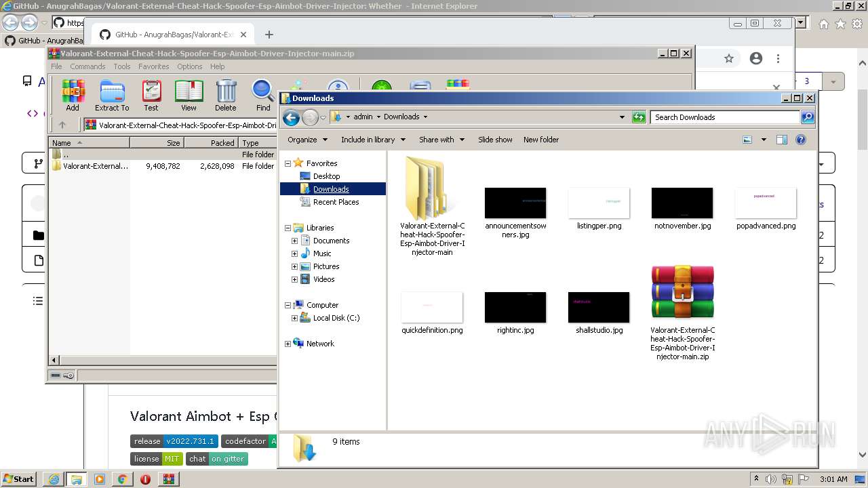The image size is (868, 488).
Task: Refresh the Downloads folder view
Action: 639,117
